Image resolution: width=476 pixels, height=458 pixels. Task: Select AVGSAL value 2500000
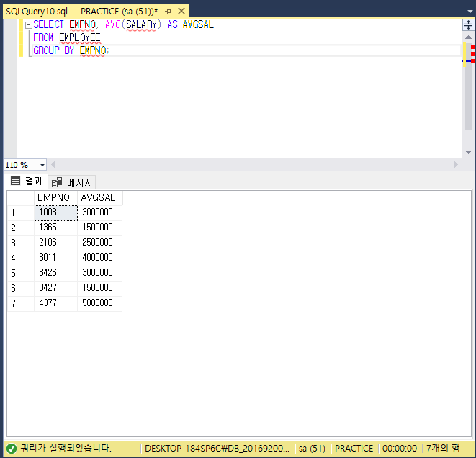coord(99,243)
